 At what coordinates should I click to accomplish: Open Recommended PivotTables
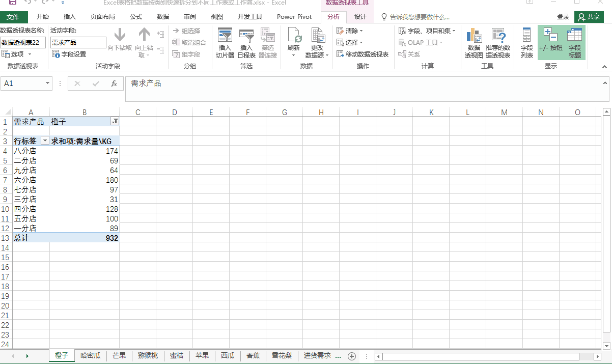497,43
